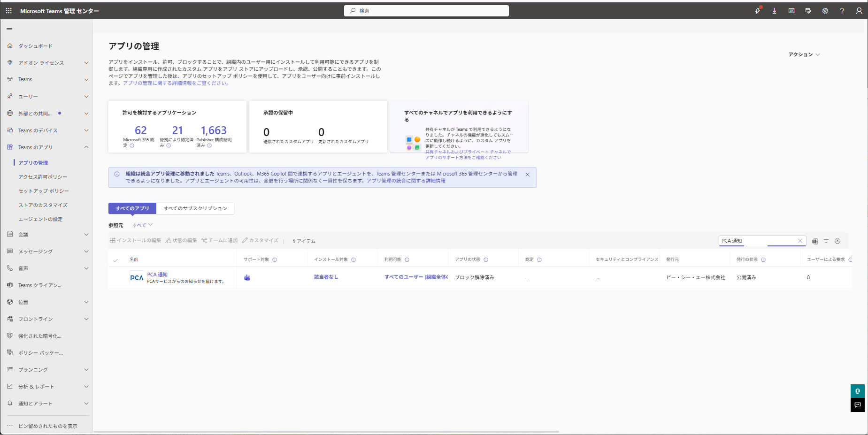This screenshot has height=435, width=868.
Task: Click info icon next to インストール対象 header
Action: point(353,259)
